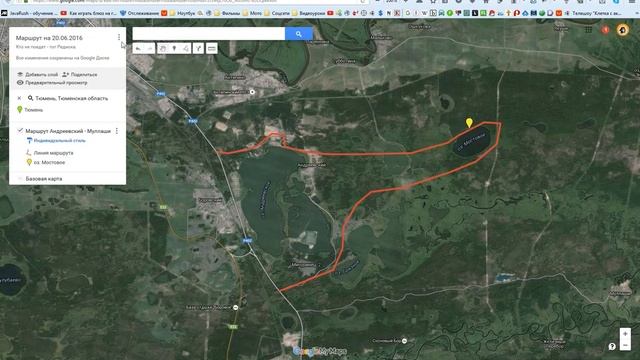Open the Отслеживание bookmark
The width and height of the screenshot is (640, 360).
tap(139, 13)
